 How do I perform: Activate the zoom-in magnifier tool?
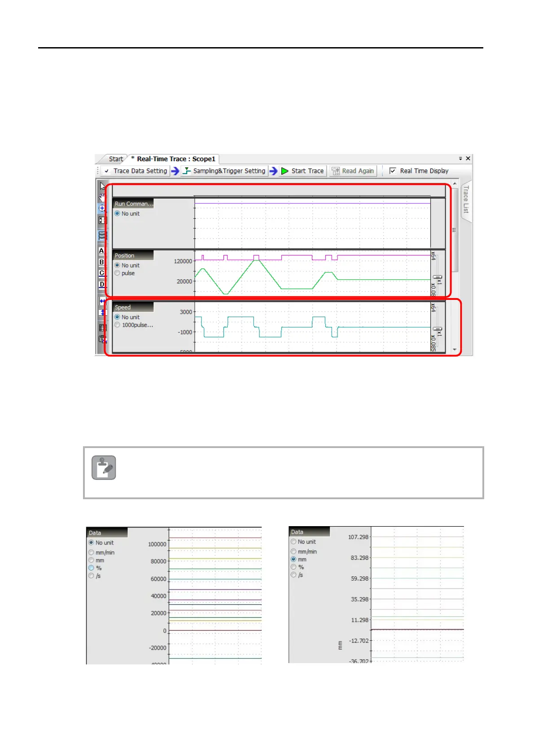coord(102,208)
